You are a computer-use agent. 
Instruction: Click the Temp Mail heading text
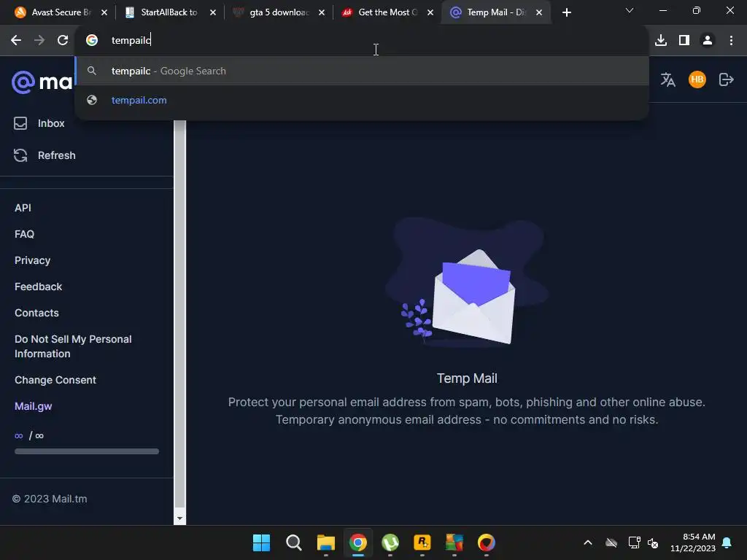tap(467, 378)
